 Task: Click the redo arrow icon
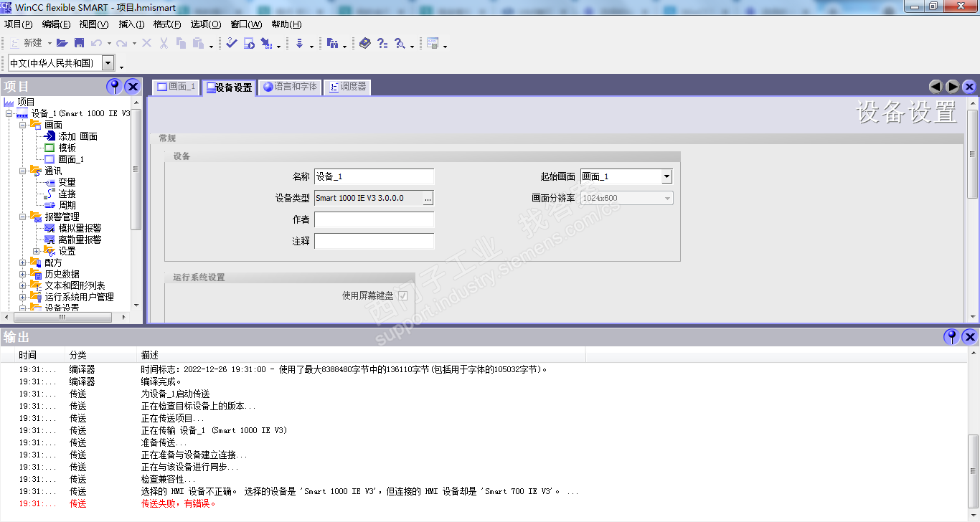click(x=121, y=43)
